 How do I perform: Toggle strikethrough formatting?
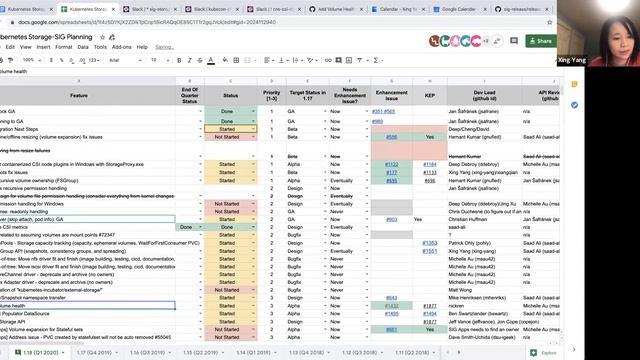click(x=200, y=60)
